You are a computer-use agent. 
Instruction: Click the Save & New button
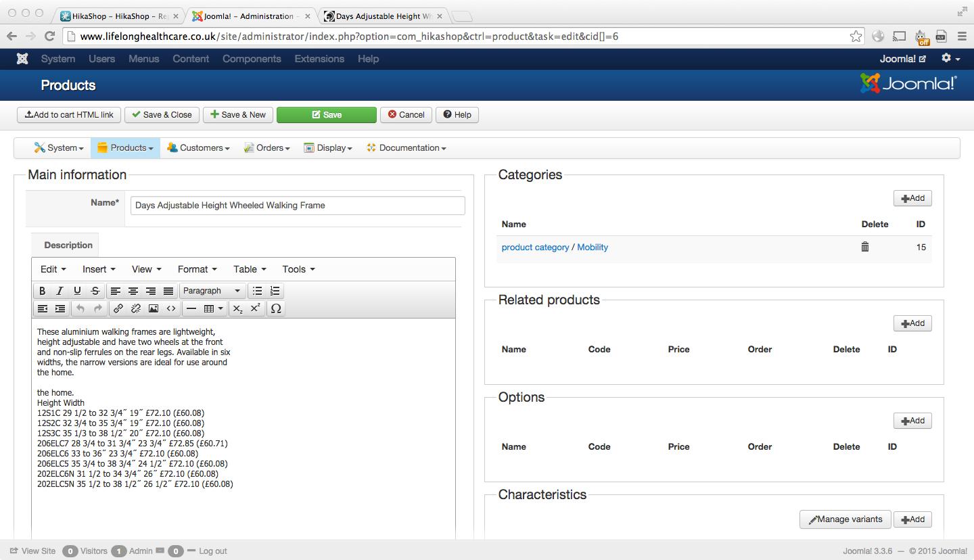(238, 115)
